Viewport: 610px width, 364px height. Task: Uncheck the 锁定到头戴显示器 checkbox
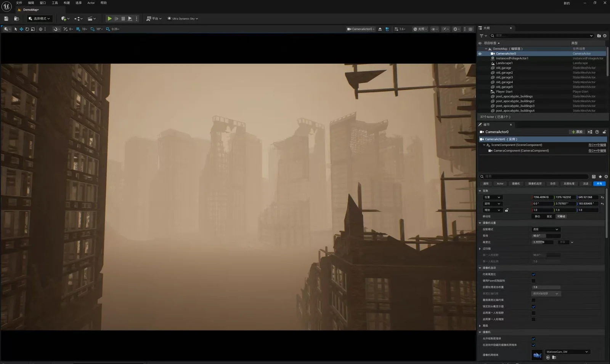(x=533, y=307)
